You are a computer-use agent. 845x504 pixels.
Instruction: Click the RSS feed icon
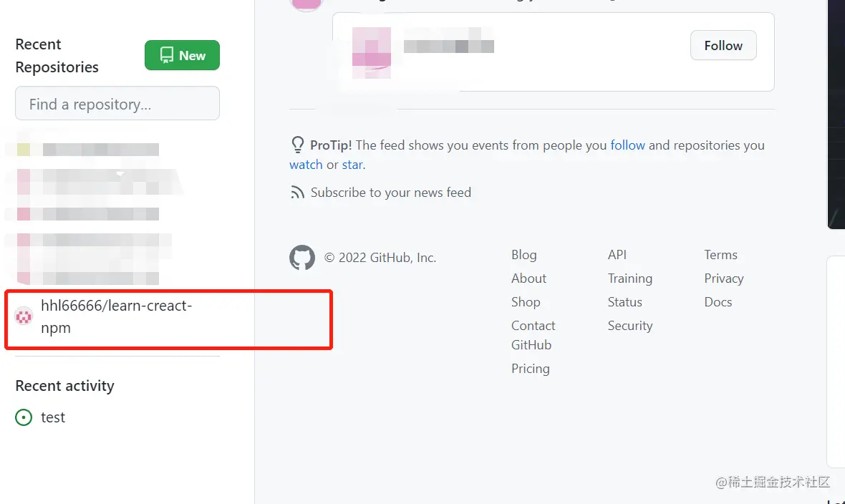[x=297, y=193]
